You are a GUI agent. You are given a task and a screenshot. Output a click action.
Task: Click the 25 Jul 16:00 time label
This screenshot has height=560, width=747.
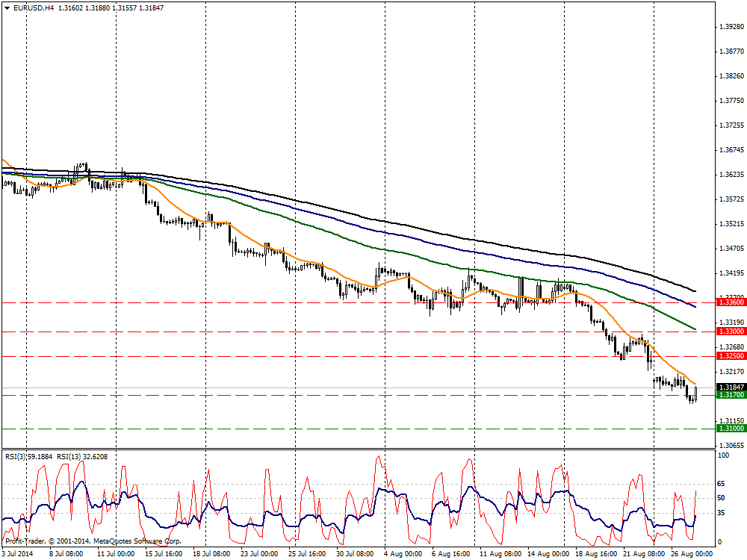coord(307,554)
